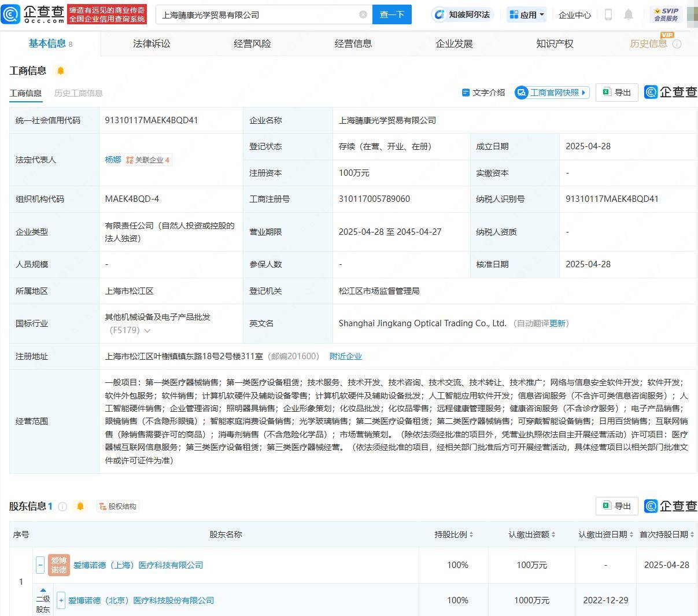Open 文字介绍 text introduction
This screenshot has width=698, height=616.
pyautogui.click(x=483, y=93)
